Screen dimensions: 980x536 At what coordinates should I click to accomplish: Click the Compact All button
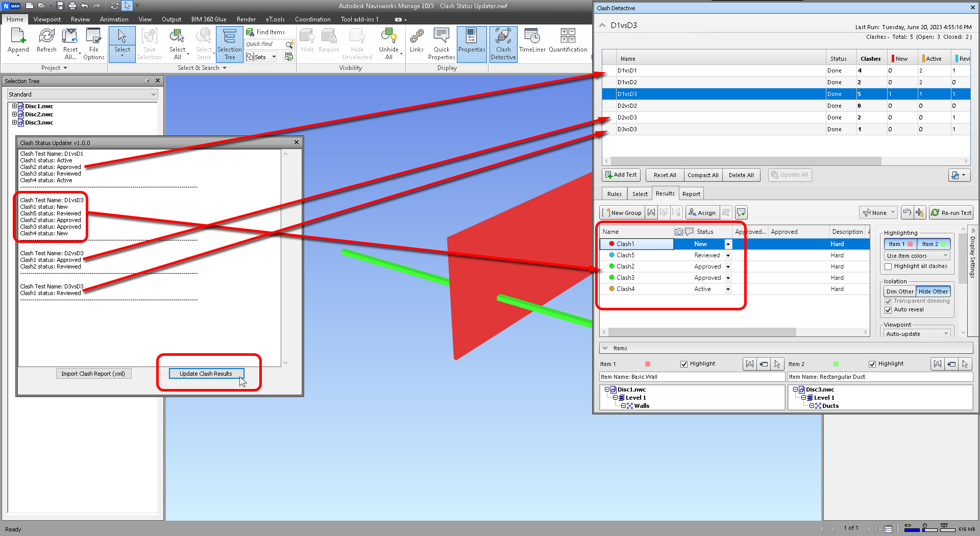pyautogui.click(x=703, y=175)
